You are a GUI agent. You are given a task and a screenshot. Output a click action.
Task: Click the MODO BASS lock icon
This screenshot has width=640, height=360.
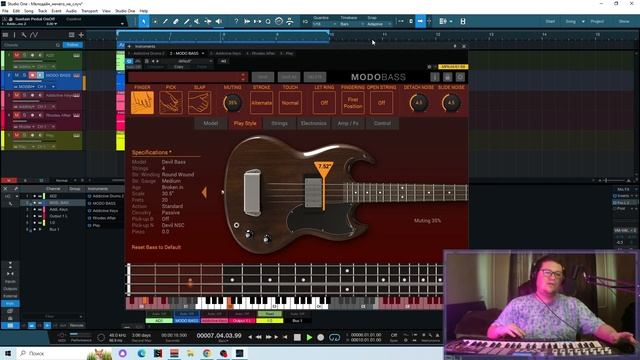pos(447,77)
